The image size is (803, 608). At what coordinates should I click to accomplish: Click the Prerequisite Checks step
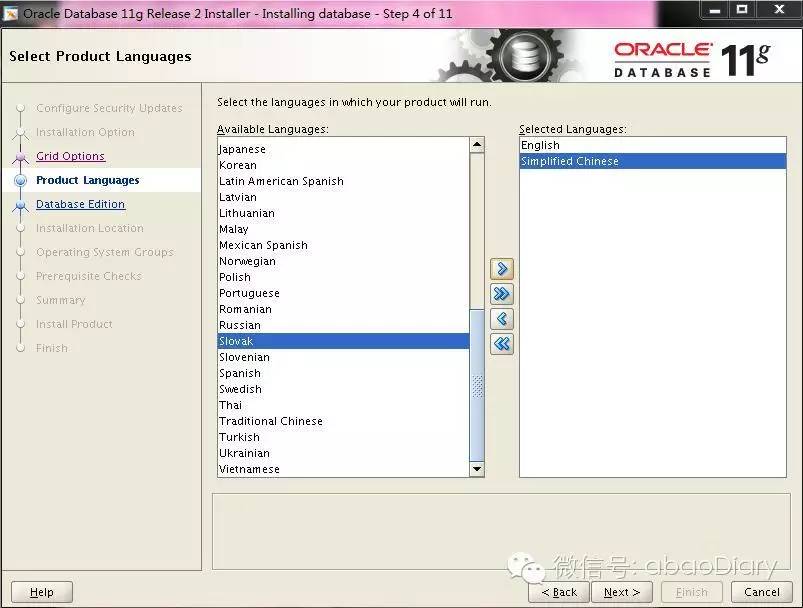click(x=89, y=276)
